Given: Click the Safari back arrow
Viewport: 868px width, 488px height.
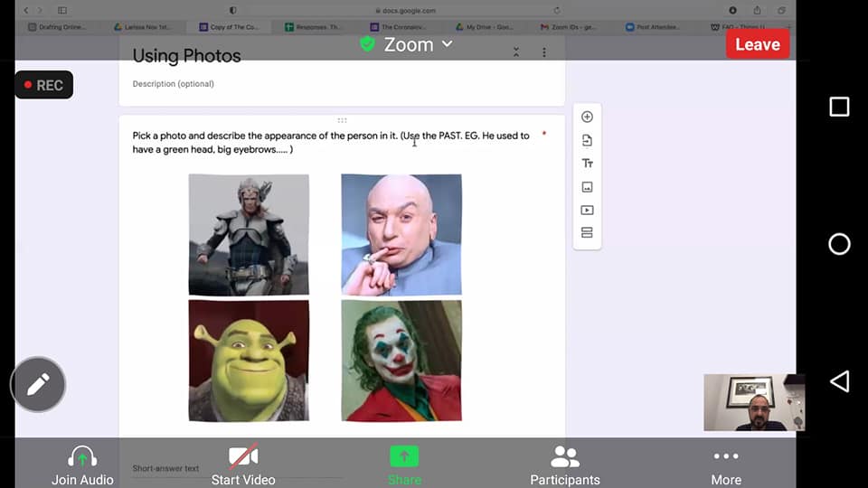Looking at the screenshot, I should coord(26,11).
